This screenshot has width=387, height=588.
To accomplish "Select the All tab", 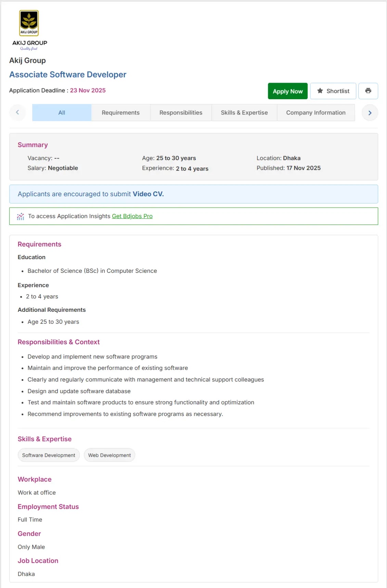I will pos(62,112).
